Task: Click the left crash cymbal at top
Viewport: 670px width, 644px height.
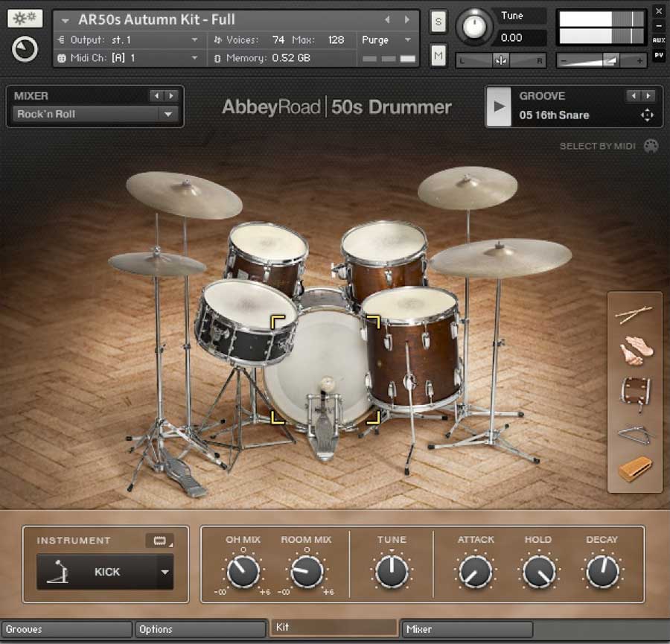Action: click(184, 195)
